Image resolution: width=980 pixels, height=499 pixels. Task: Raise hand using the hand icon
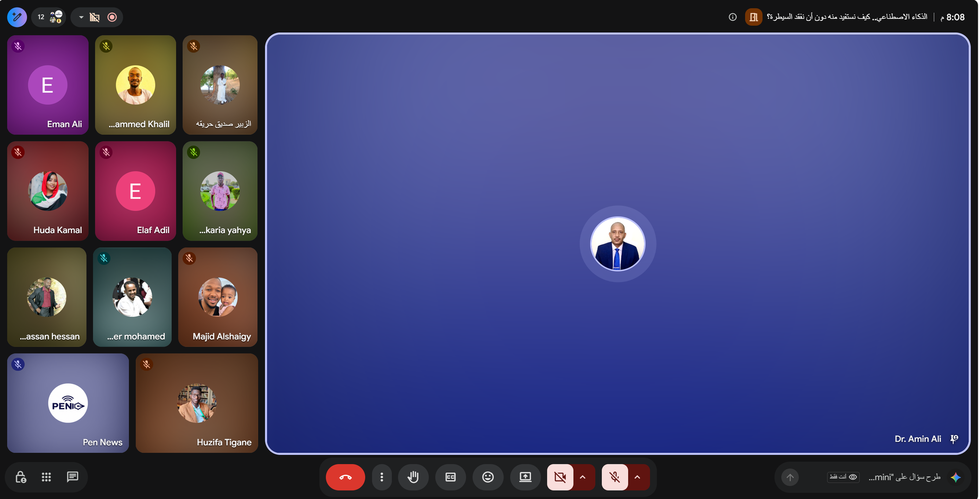(413, 477)
